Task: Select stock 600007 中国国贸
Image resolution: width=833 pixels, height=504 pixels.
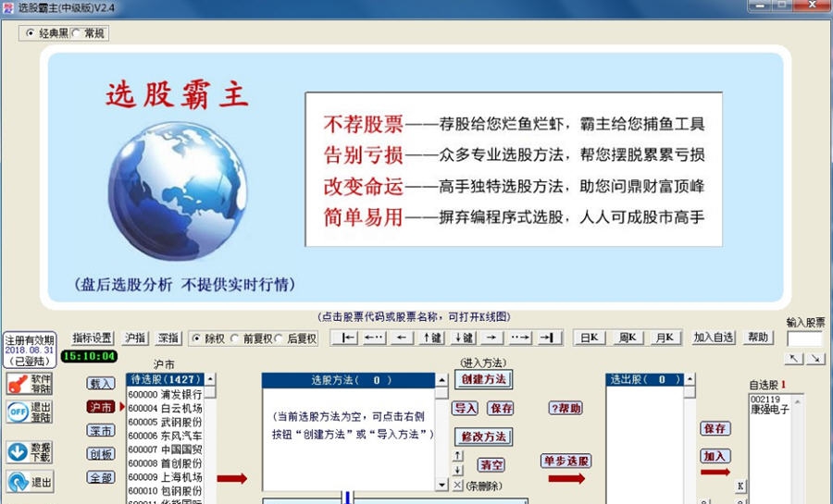Action: point(166,449)
